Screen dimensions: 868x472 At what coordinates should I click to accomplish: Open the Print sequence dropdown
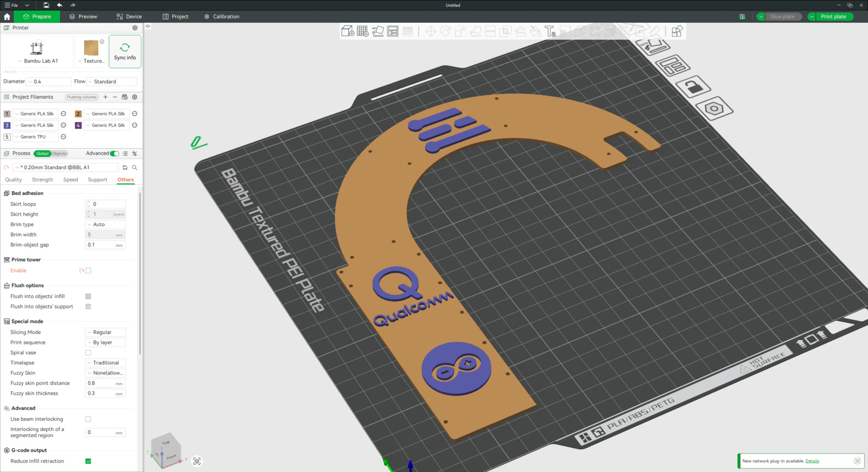[x=105, y=343]
